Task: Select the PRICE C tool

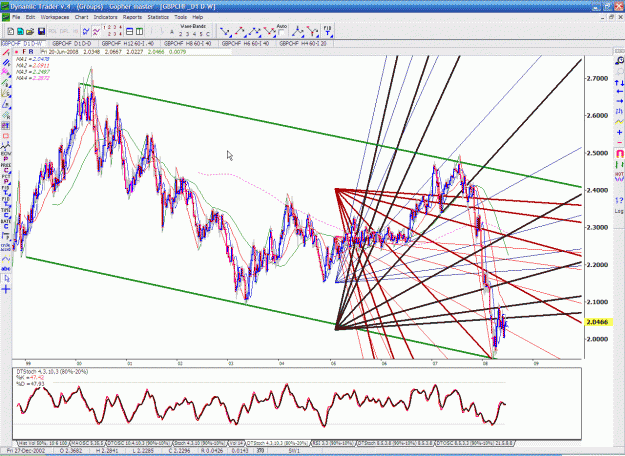Action: point(6,168)
